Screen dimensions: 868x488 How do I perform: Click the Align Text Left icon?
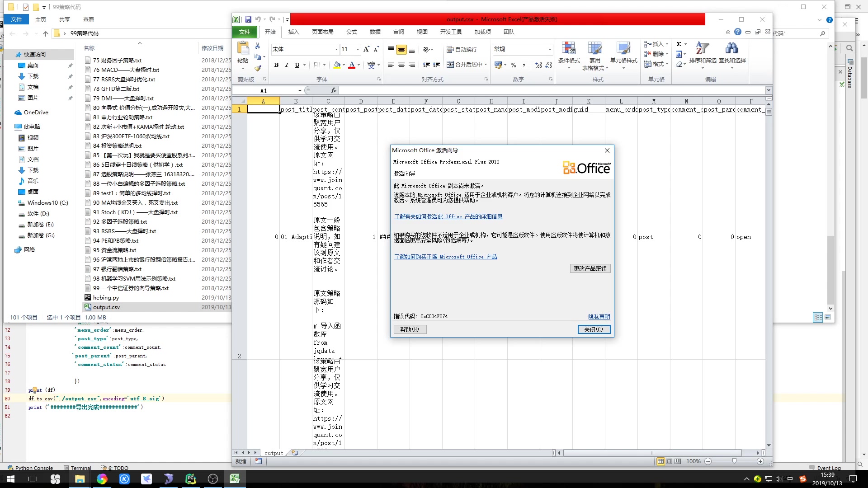tap(391, 65)
